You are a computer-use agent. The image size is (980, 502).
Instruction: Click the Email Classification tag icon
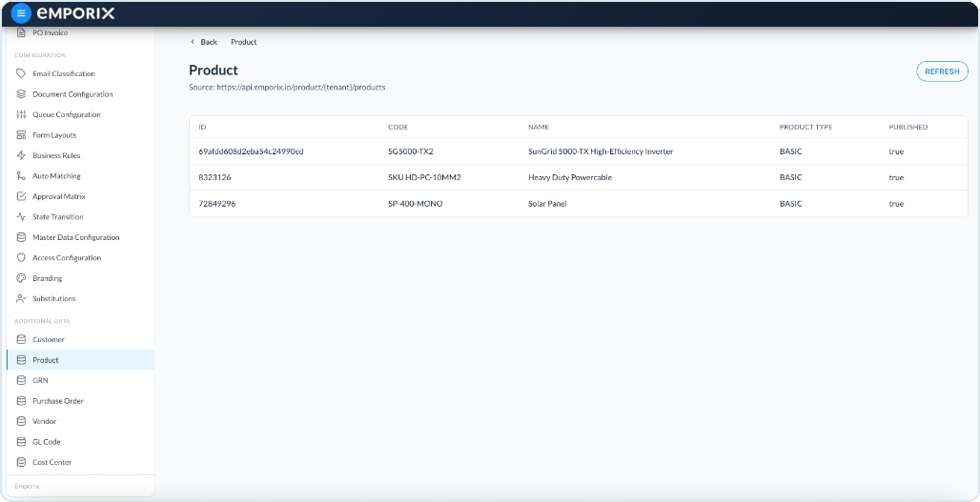[x=21, y=73]
